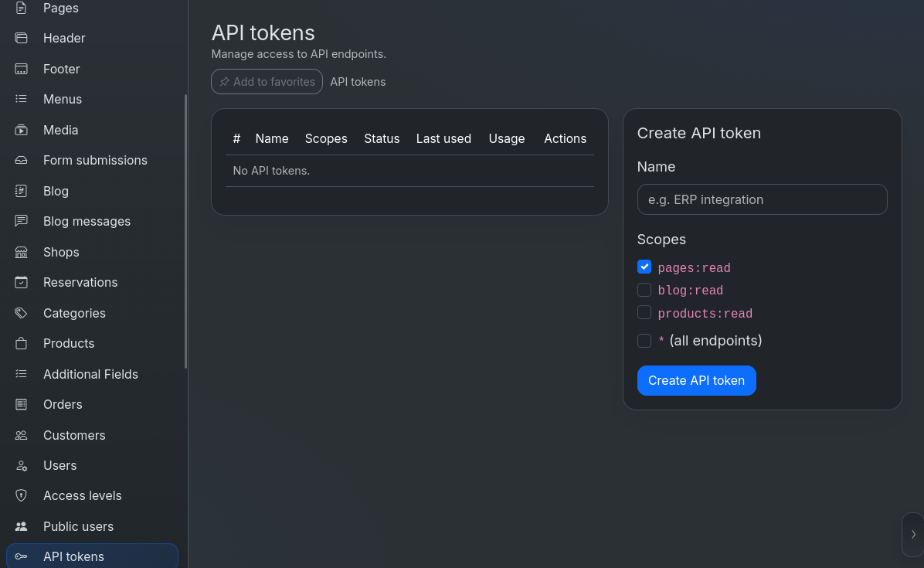Image resolution: width=924 pixels, height=568 pixels.
Task: Tick the products:read scope checkbox
Action: (644, 312)
